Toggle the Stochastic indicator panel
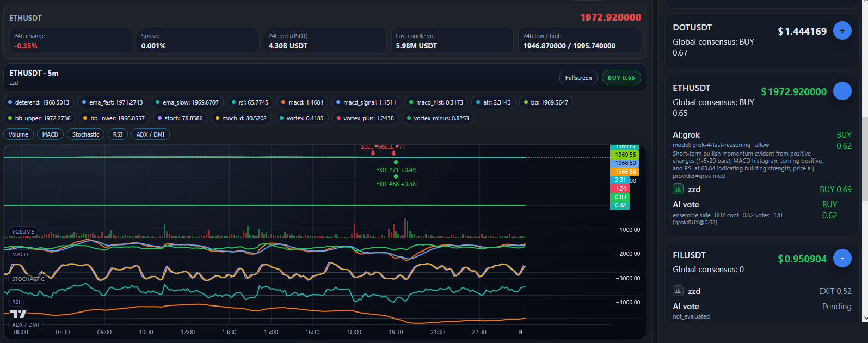This screenshot has height=343, width=868. [85, 134]
